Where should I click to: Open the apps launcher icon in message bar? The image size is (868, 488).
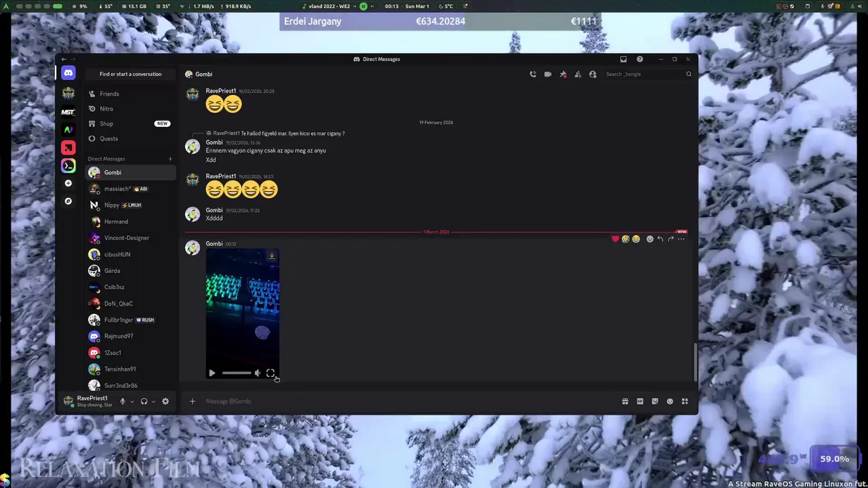[685, 401]
